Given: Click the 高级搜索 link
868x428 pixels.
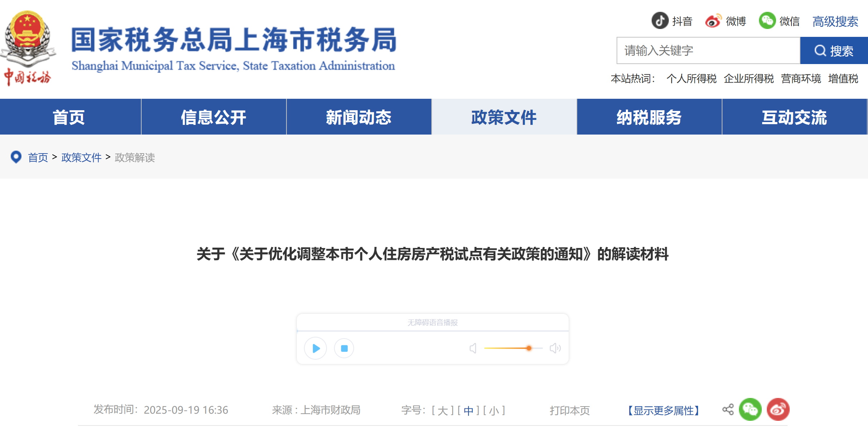Looking at the screenshot, I should 835,21.
